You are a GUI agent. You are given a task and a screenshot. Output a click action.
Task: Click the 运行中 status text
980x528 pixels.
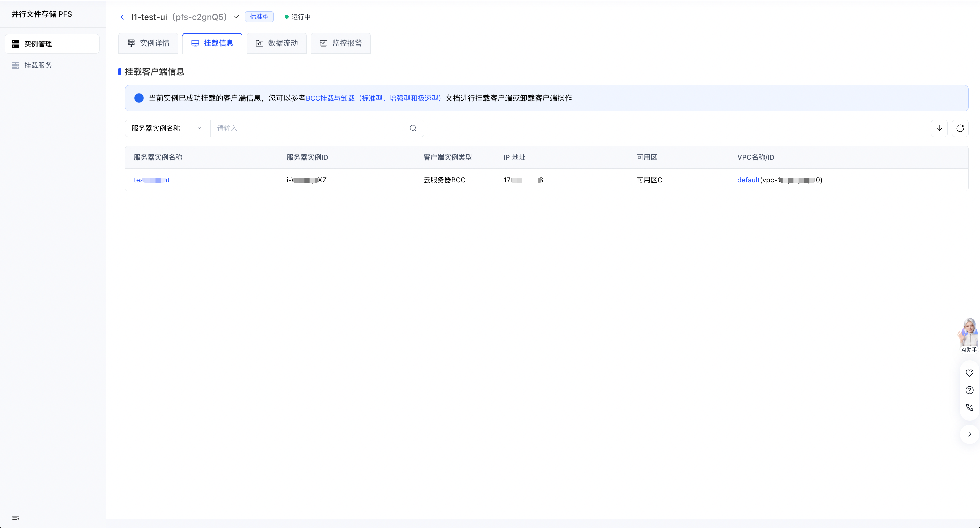(301, 17)
